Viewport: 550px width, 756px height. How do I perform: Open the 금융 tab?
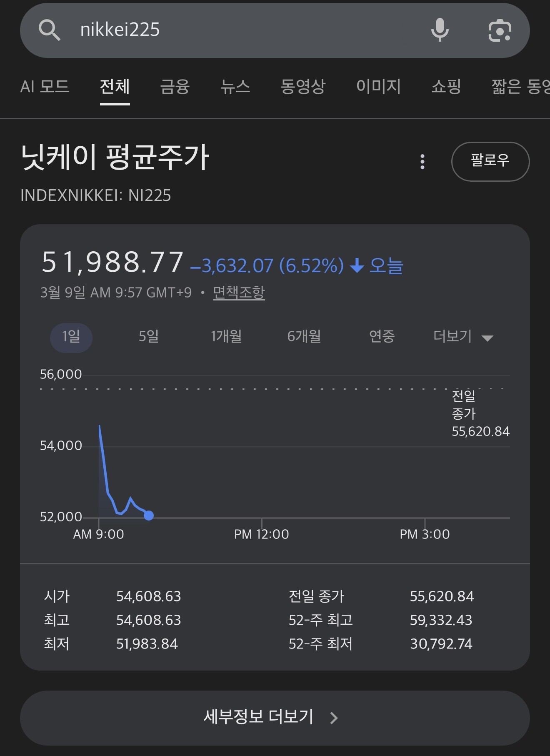point(175,87)
